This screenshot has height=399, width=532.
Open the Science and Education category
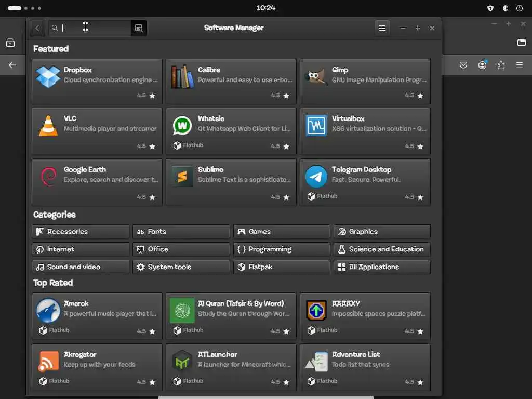pos(382,249)
